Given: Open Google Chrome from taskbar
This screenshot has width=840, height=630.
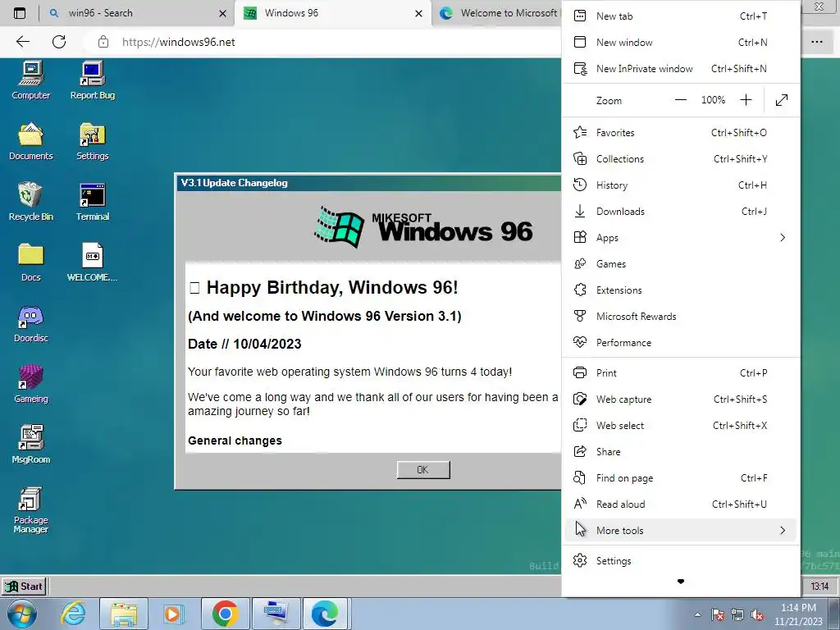Looking at the screenshot, I should pyautogui.click(x=225, y=614).
